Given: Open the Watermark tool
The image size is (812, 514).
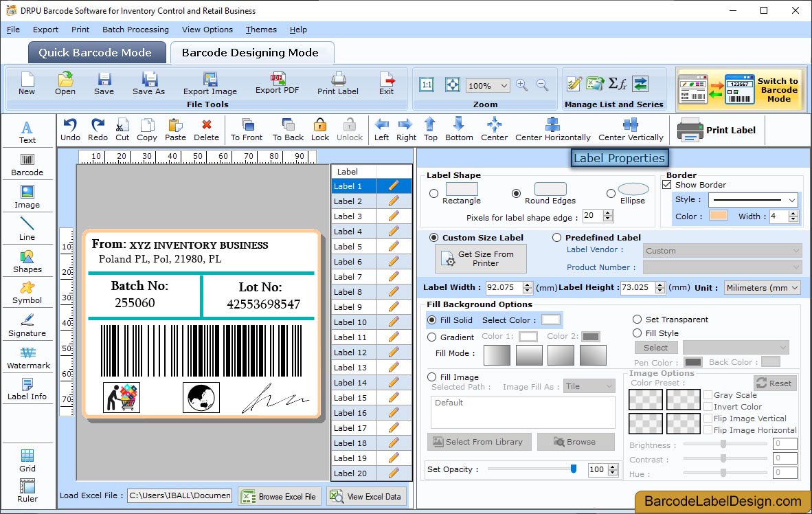Looking at the screenshot, I should click(x=28, y=358).
